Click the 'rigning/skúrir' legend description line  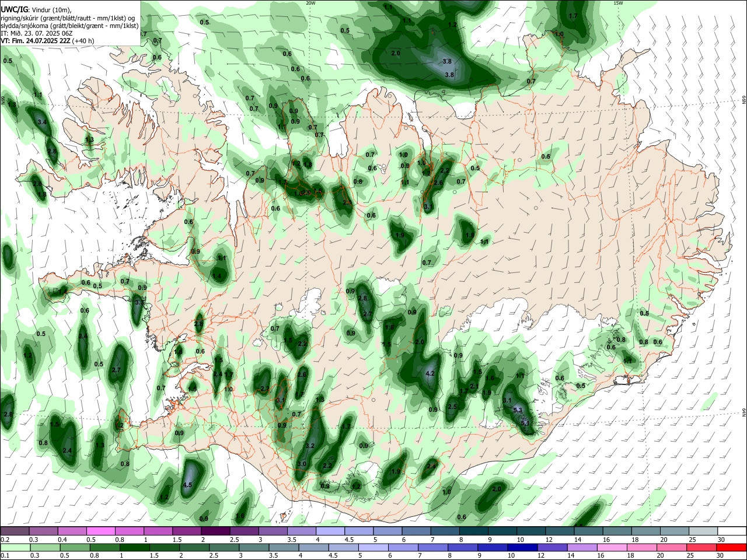click(67, 17)
